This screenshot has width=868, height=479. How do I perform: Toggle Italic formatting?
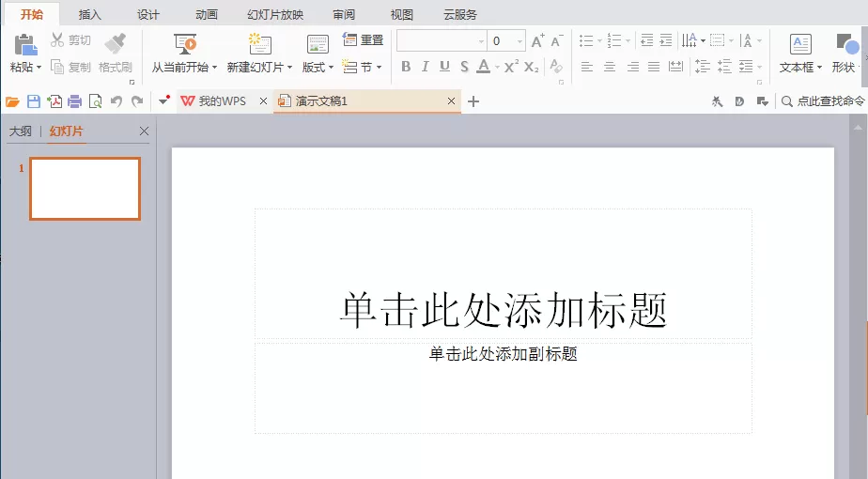point(425,67)
